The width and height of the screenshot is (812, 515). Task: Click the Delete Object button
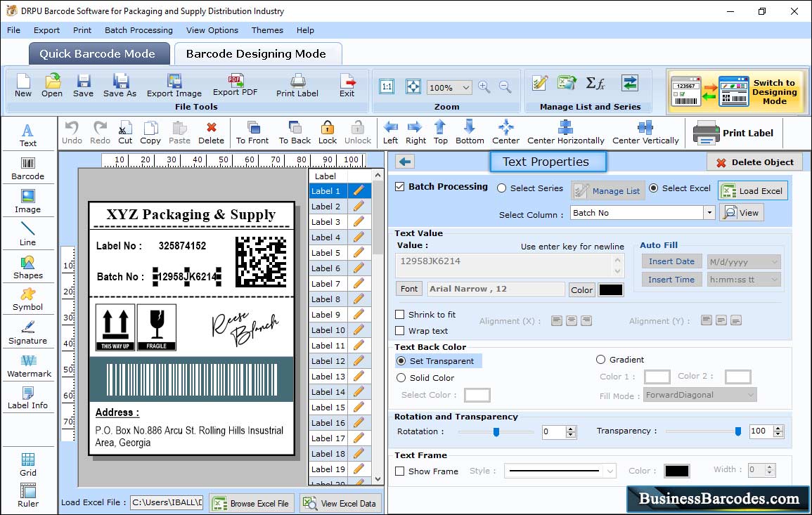point(754,162)
